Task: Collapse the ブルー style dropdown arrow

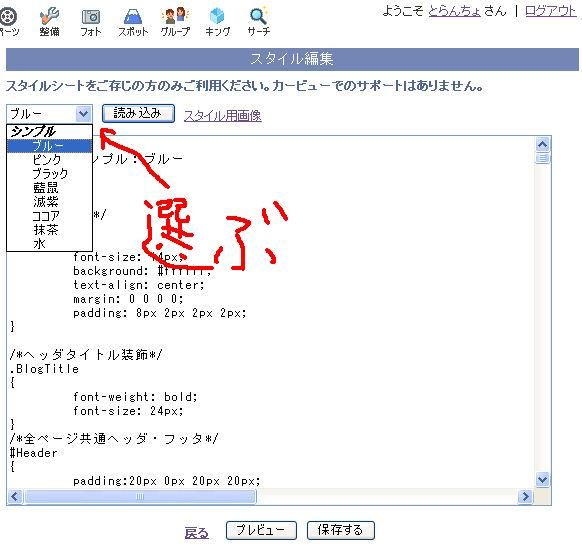Action: coord(84,114)
